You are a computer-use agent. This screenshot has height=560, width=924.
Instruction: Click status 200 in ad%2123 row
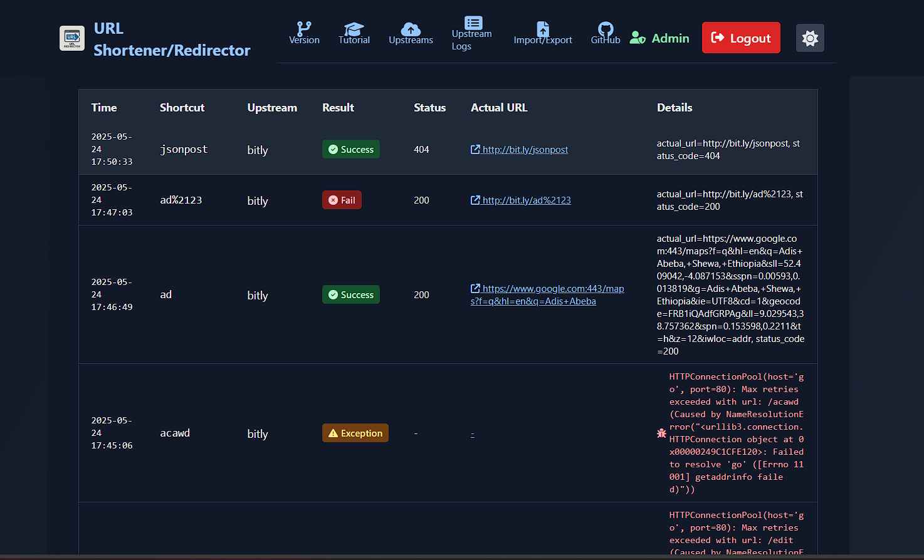pos(421,200)
